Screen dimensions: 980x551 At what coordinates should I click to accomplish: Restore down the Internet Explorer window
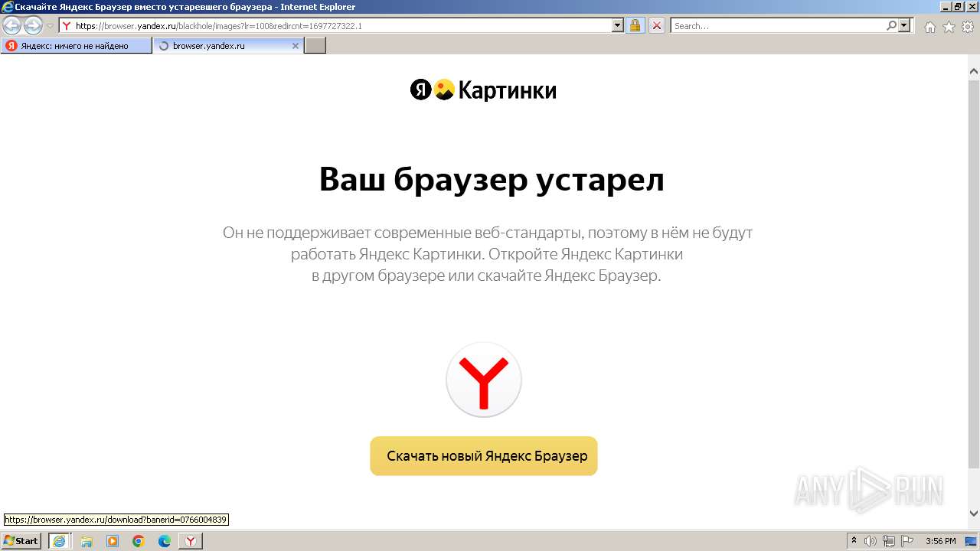[958, 7]
